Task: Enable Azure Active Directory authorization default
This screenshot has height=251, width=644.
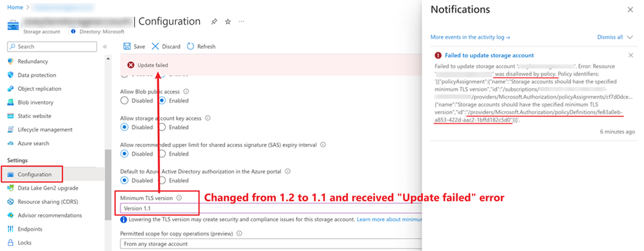Action: (162, 180)
